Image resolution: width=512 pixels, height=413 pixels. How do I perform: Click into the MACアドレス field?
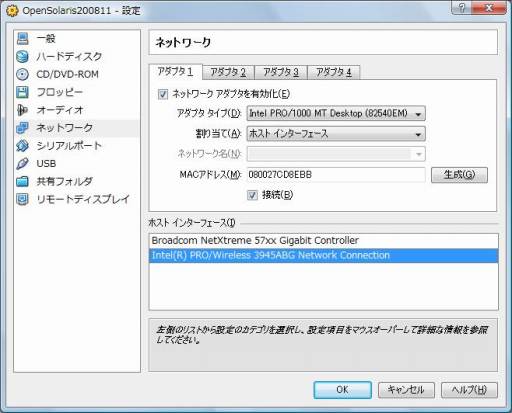336,175
